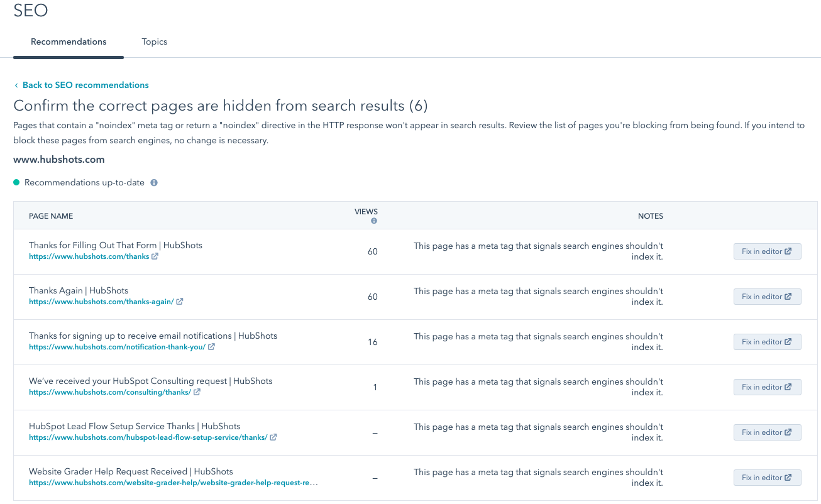Fix the Thanks for Filling Out page in editor
This screenshot has height=504, width=821.
(767, 251)
